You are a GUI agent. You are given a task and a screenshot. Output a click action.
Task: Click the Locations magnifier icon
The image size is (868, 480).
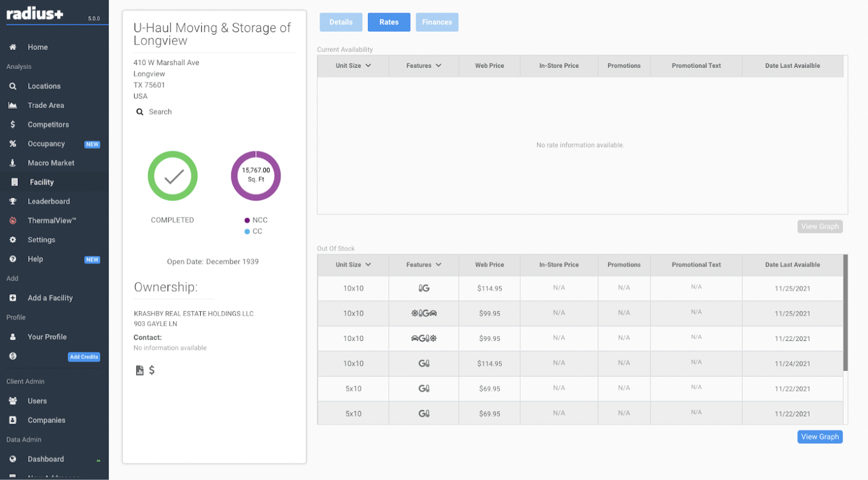pyautogui.click(x=13, y=86)
